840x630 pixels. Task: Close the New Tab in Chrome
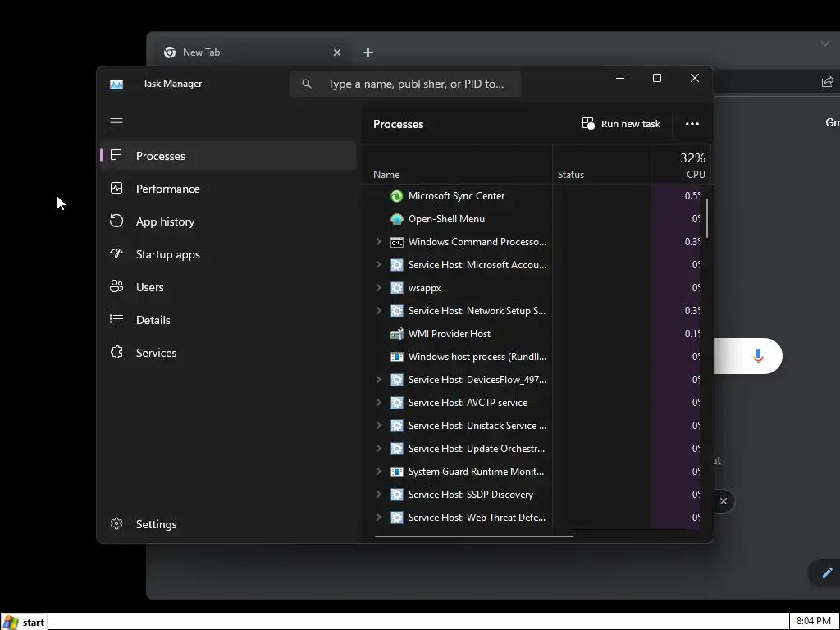click(x=337, y=52)
